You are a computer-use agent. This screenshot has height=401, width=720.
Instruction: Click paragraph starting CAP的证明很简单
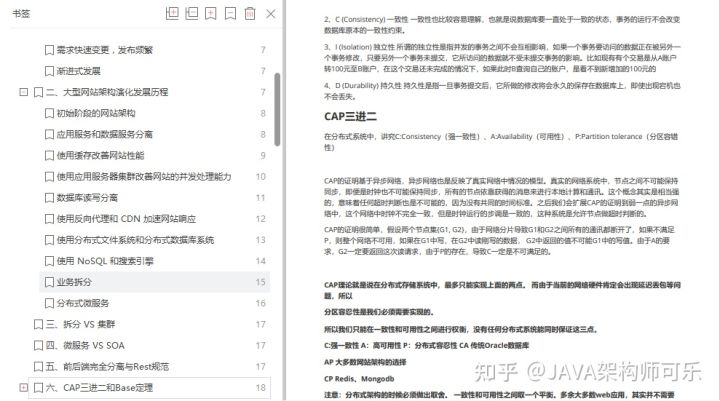point(499,240)
